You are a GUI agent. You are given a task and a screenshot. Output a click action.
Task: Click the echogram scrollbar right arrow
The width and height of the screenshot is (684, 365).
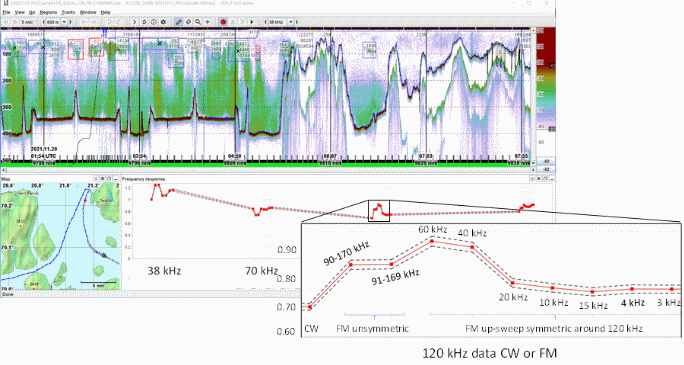(534, 170)
